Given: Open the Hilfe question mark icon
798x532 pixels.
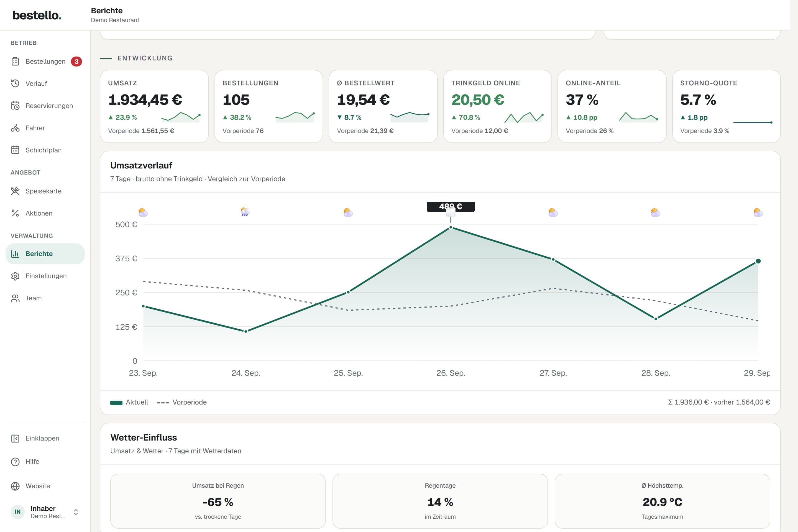Looking at the screenshot, I should tap(15, 462).
